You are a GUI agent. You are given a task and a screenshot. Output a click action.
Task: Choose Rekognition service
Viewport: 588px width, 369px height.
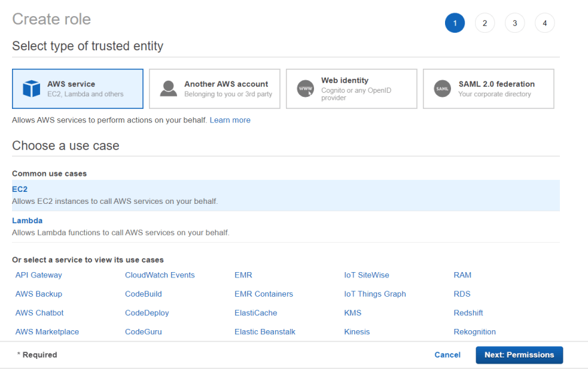[x=474, y=332]
